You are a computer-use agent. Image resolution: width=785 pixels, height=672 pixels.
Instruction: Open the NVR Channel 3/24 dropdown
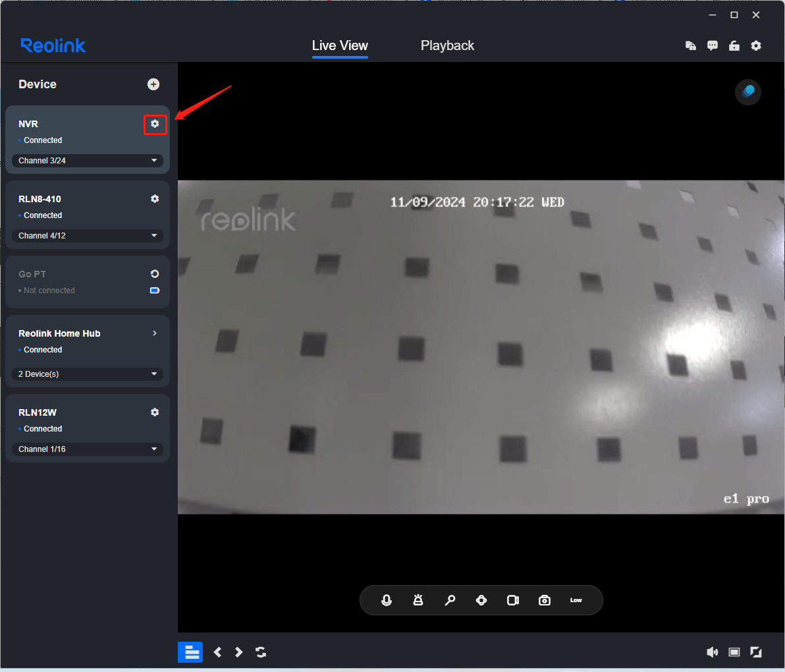coord(87,161)
